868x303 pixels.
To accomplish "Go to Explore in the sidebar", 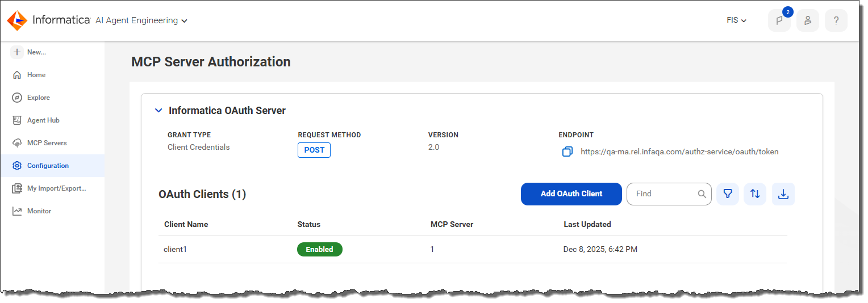I will click(x=52, y=98).
